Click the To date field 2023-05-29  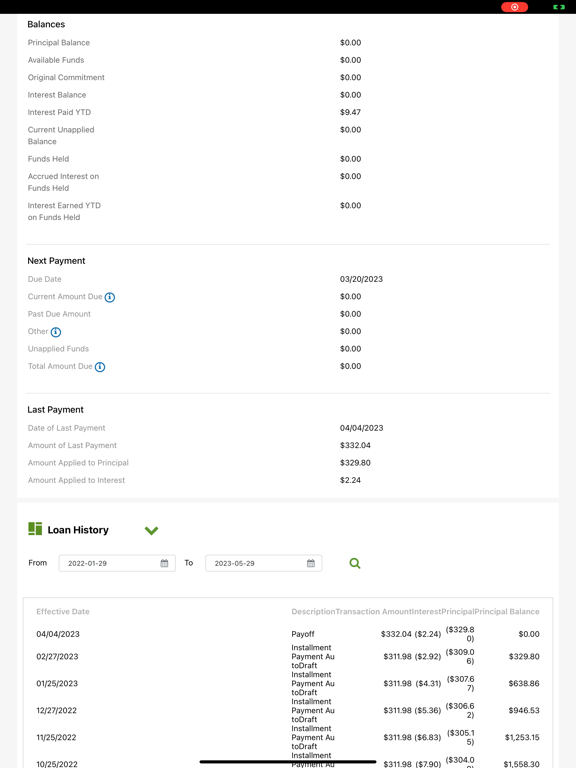click(264, 563)
